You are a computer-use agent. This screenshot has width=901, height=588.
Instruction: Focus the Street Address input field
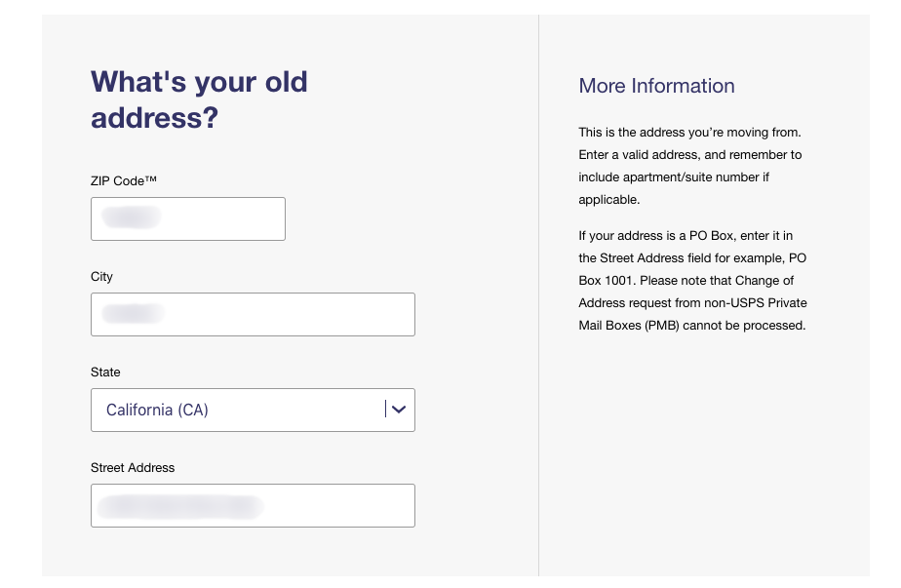pos(253,506)
